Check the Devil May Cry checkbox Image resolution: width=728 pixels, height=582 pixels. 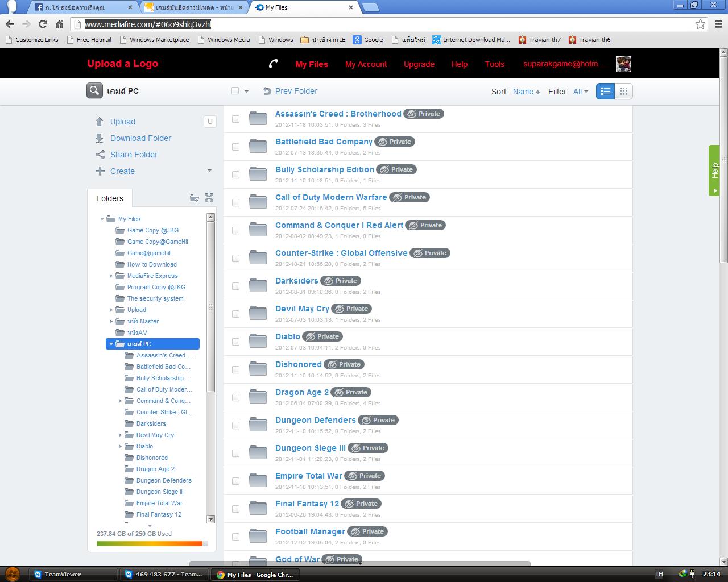(235, 314)
